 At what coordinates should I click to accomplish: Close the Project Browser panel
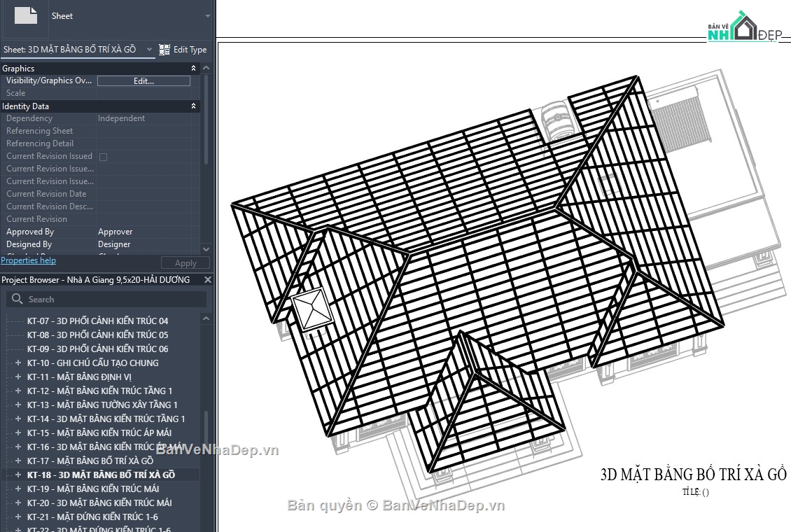(207, 279)
